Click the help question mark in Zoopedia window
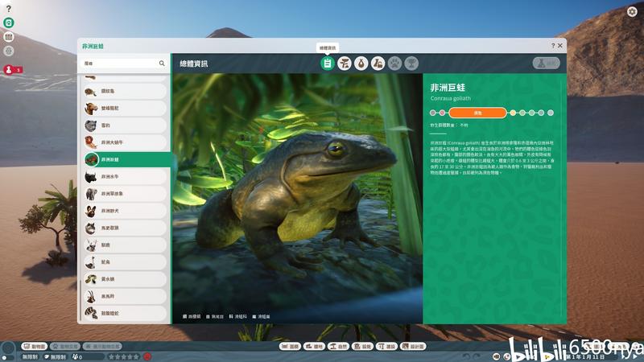This screenshot has width=644, height=362. [553, 46]
